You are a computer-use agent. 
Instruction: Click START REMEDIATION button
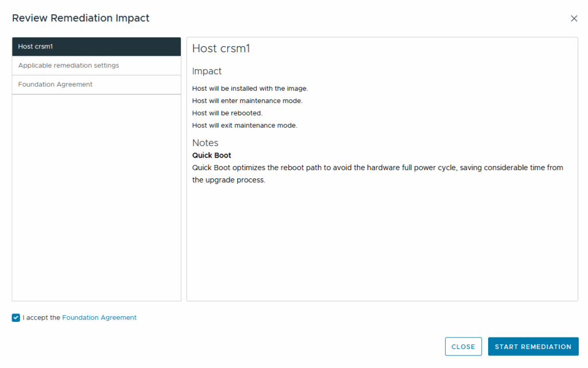point(533,347)
